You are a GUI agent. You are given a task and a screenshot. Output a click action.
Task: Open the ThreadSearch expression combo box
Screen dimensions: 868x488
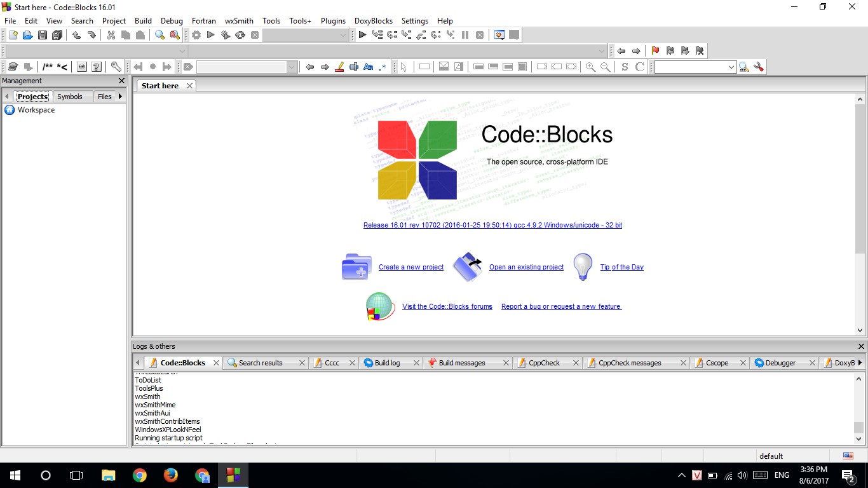[x=695, y=67]
